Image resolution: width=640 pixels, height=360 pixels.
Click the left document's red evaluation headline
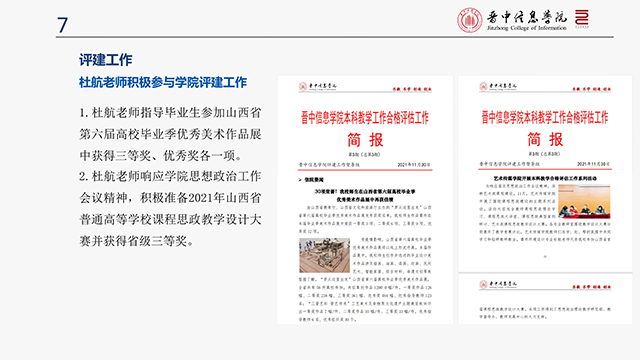(365, 118)
